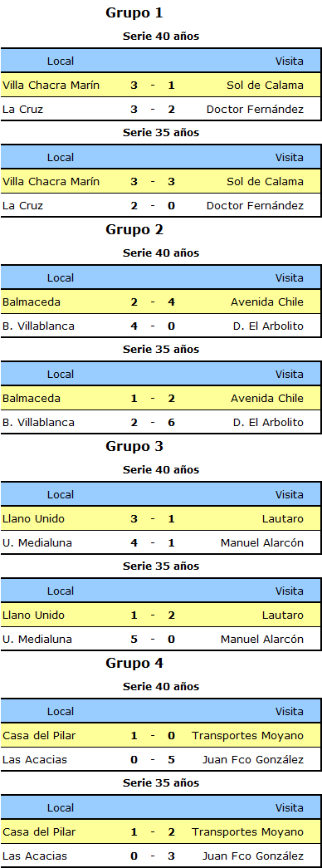This screenshot has width=322, height=868.
Task: Click D. El Arbolito in Grupo 2 Serie 35
Action: pos(268,423)
